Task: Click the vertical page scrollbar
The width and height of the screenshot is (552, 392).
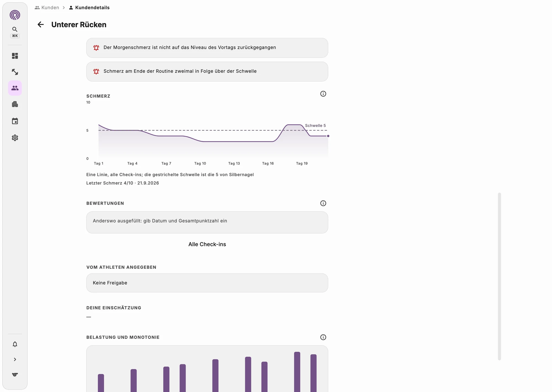Action: coord(499,276)
